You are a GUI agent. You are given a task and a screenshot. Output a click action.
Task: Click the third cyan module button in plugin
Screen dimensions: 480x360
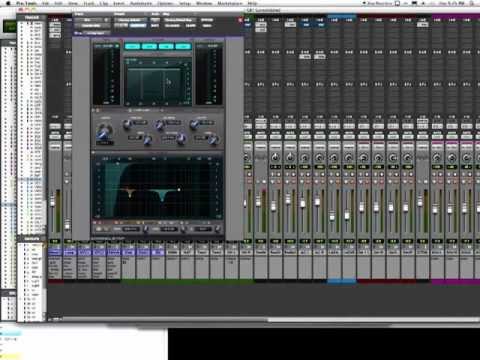click(166, 46)
